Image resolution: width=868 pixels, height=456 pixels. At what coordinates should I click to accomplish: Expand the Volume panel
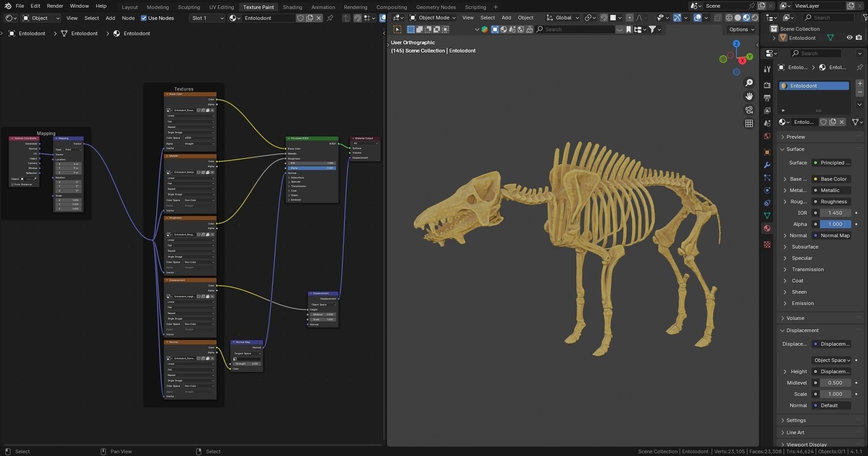pos(795,318)
